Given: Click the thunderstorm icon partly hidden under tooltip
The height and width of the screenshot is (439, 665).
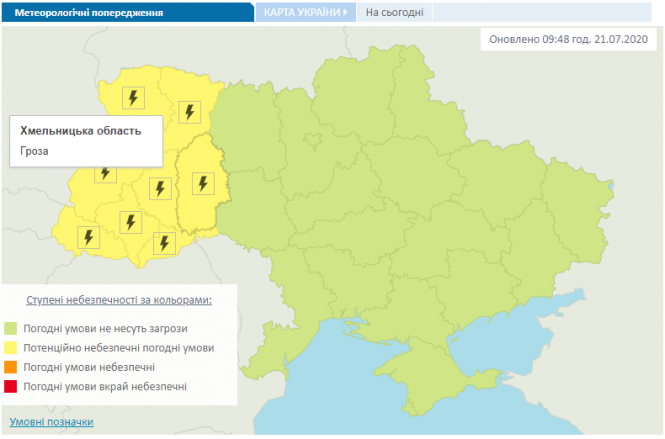Looking at the screenshot, I should (x=106, y=174).
